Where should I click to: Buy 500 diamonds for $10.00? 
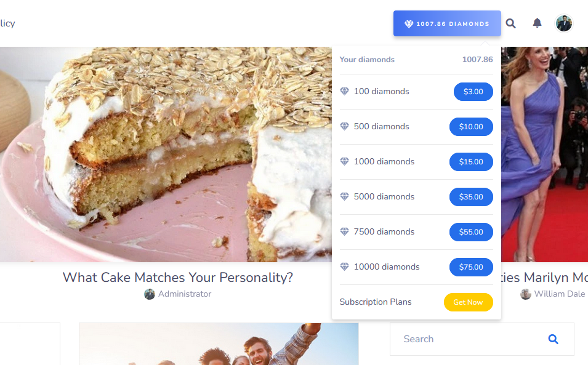point(471,127)
